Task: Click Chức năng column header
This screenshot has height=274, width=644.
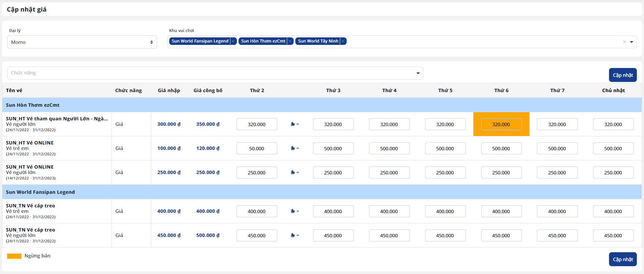Action: click(x=128, y=90)
